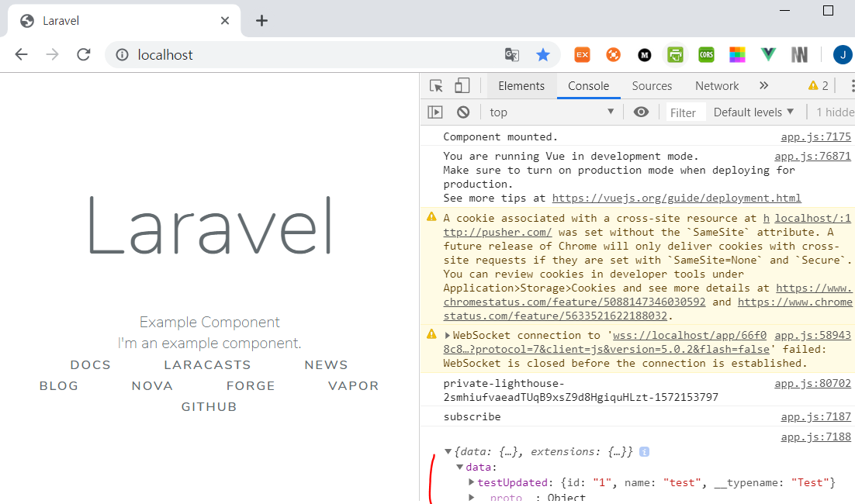Switch to the Network tab
855x504 pixels.
[x=716, y=85]
